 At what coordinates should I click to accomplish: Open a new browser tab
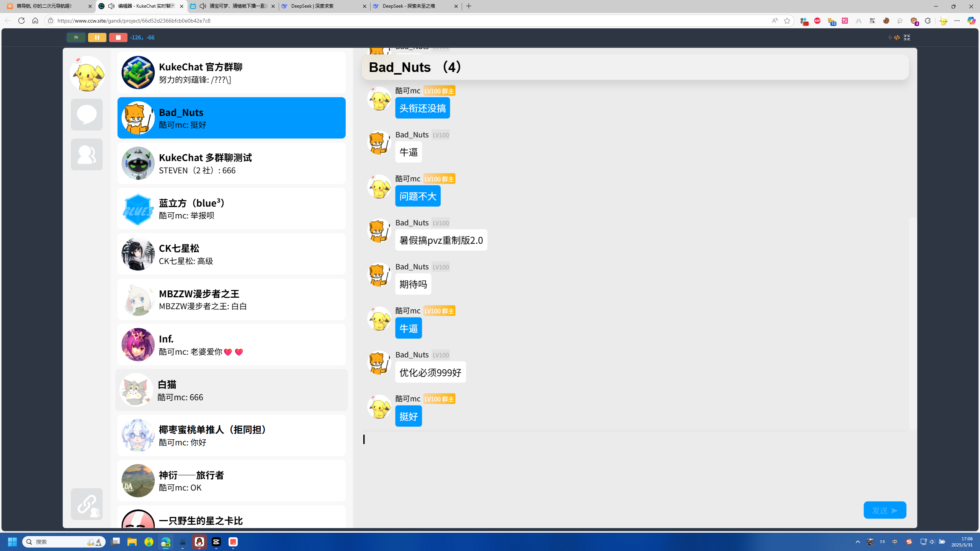pyautogui.click(x=469, y=6)
